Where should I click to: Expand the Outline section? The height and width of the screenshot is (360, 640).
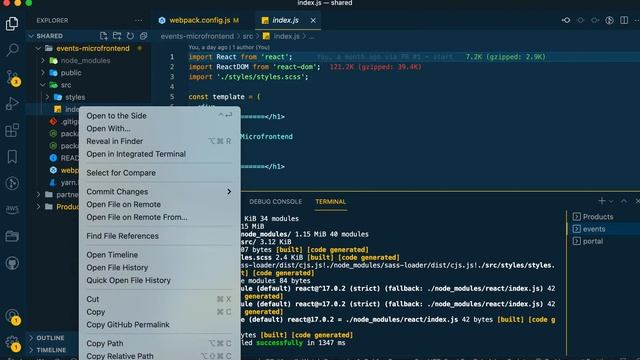click(x=50, y=338)
